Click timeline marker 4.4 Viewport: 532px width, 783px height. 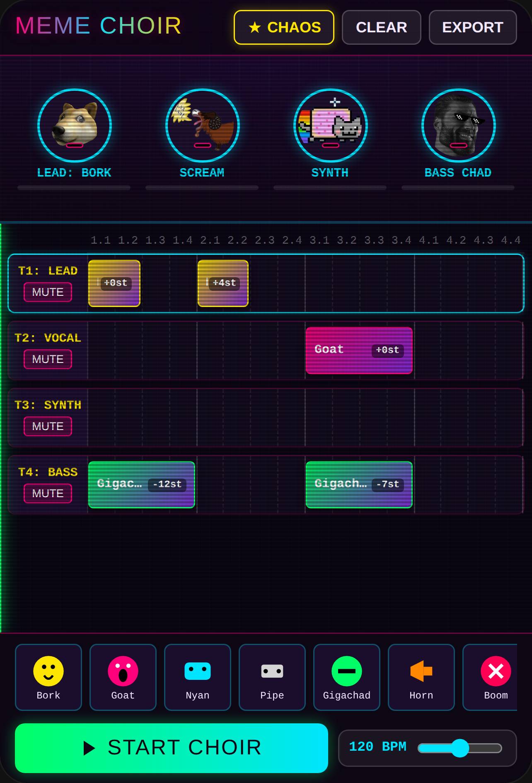pyautogui.click(x=511, y=240)
